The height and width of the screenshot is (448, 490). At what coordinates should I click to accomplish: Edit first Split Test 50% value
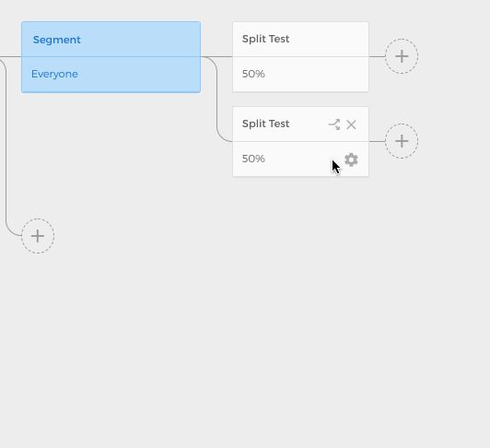[x=253, y=74]
